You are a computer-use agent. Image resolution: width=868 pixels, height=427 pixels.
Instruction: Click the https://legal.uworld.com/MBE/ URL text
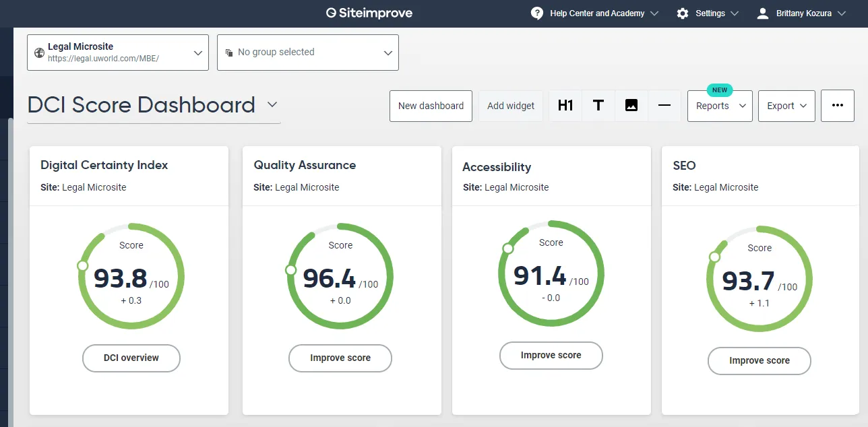tap(103, 59)
